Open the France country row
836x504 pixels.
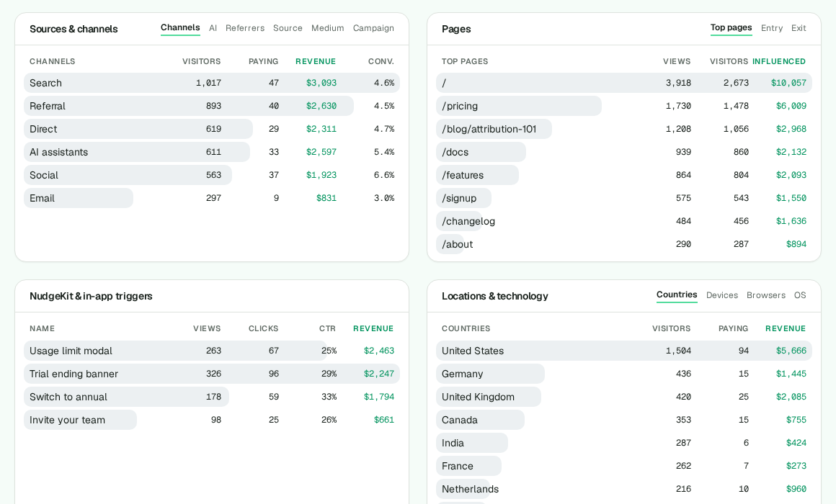tap(624, 466)
